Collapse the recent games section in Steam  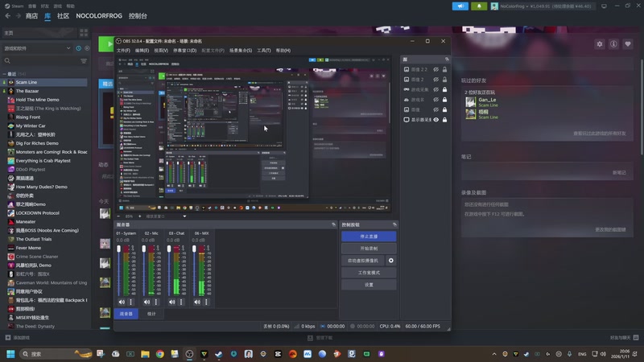point(5,74)
